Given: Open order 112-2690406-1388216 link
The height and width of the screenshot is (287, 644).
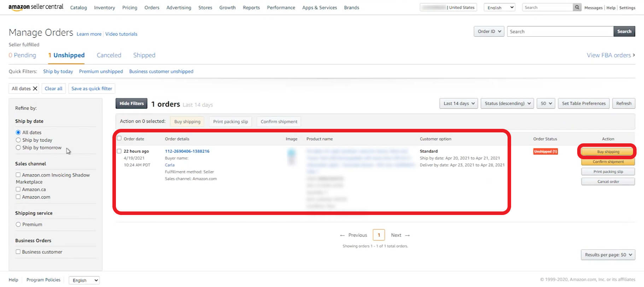Looking at the screenshot, I should (x=187, y=151).
